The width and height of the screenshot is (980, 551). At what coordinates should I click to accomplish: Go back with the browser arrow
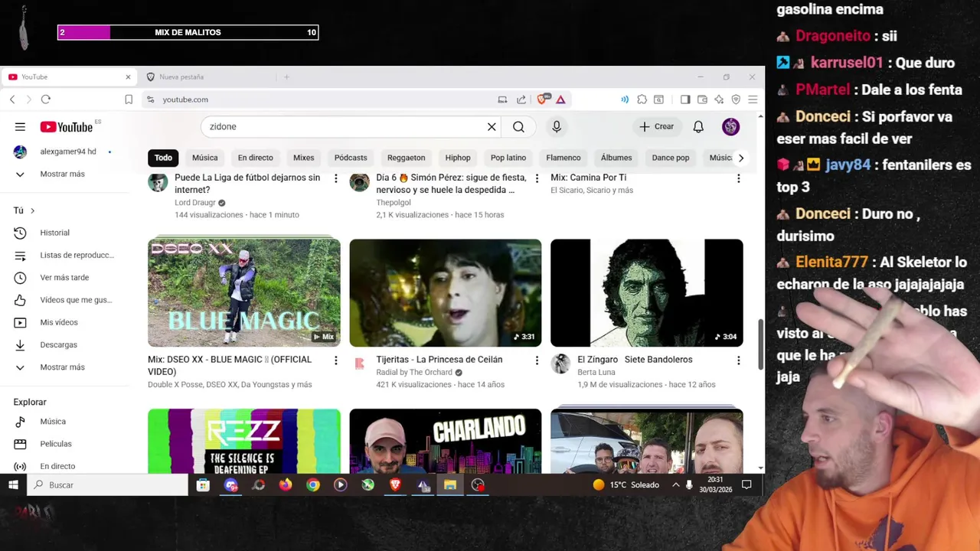point(12,99)
